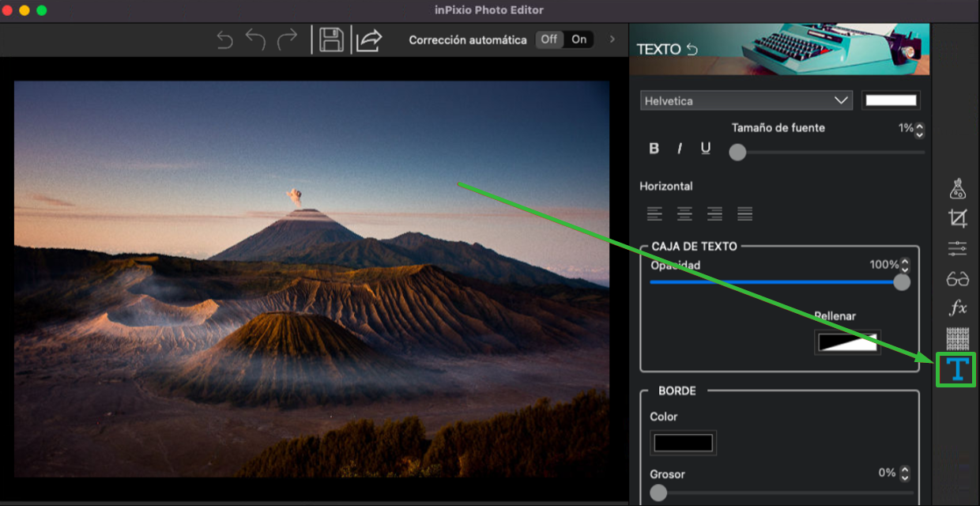Click the back arrow next to TEXTO

point(692,49)
